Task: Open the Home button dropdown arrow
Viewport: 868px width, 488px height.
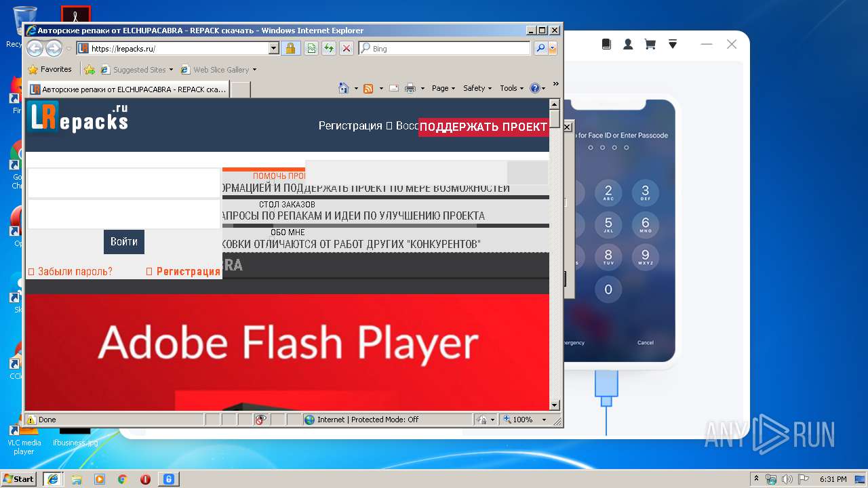Action: click(x=356, y=88)
